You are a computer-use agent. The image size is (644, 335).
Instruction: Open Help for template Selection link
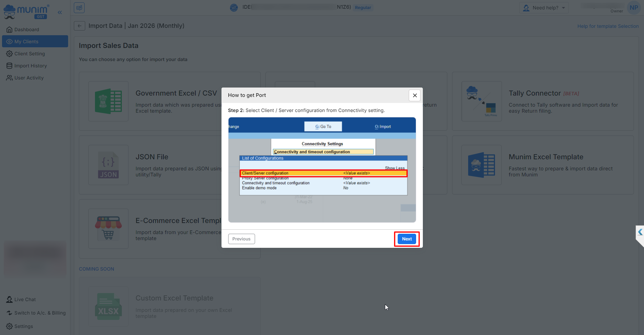pyautogui.click(x=608, y=26)
